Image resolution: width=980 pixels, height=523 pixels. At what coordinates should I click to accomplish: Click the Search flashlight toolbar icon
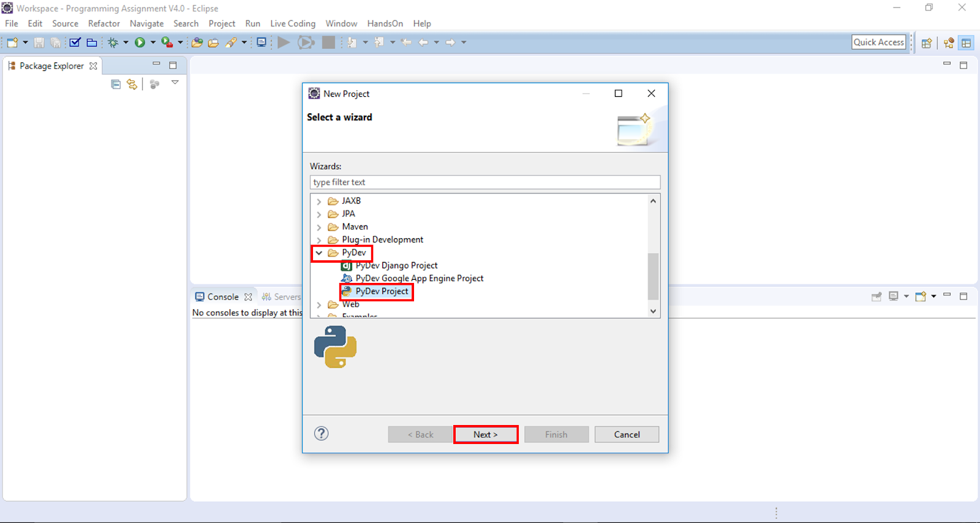231,42
